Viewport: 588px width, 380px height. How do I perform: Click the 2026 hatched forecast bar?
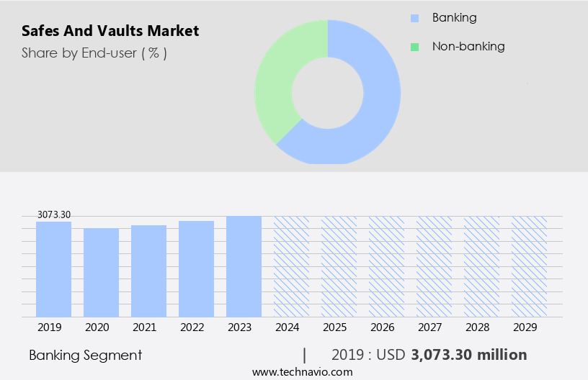(387, 266)
